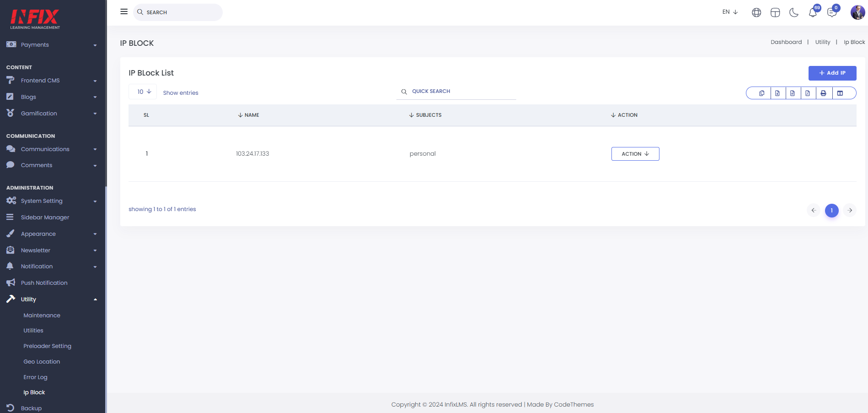Go to next page arrow
Image resolution: width=868 pixels, height=413 pixels.
(850, 210)
